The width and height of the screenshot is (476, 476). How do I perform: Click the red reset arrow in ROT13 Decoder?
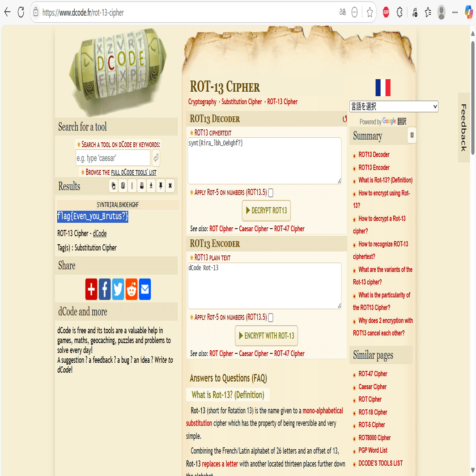click(x=344, y=119)
